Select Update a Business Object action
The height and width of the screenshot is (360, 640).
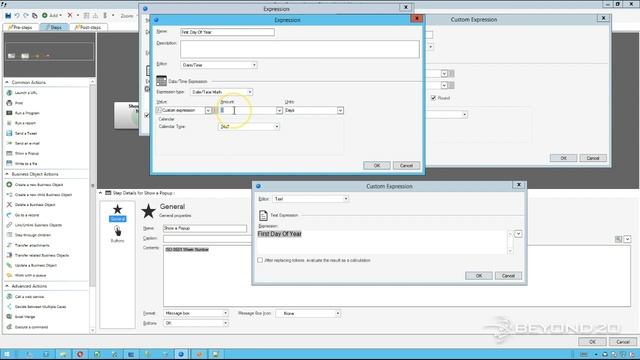click(36, 266)
